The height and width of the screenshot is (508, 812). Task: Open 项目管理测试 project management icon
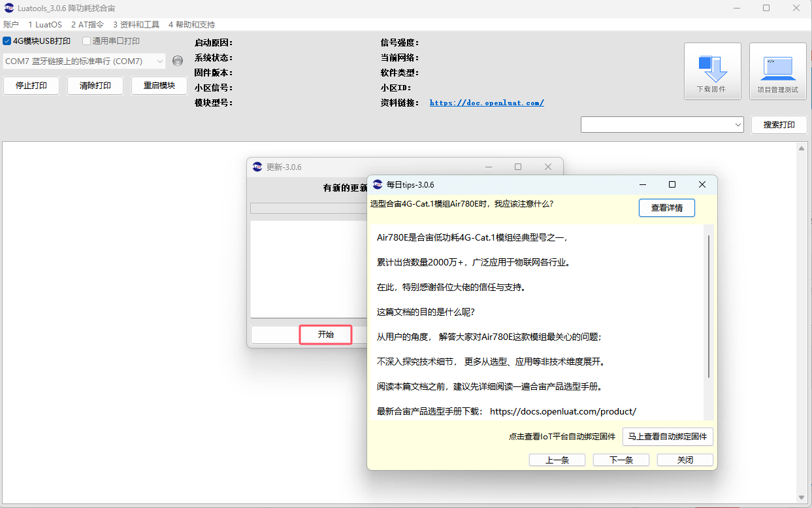(777, 71)
